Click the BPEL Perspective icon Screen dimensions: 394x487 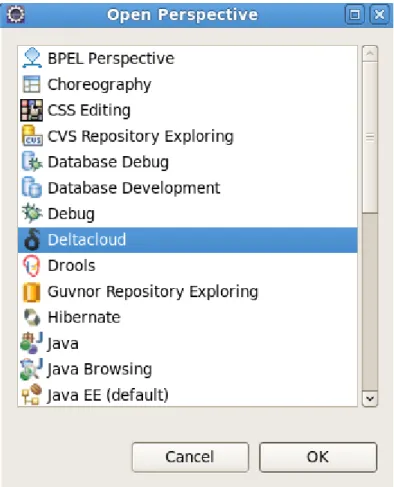point(32,58)
